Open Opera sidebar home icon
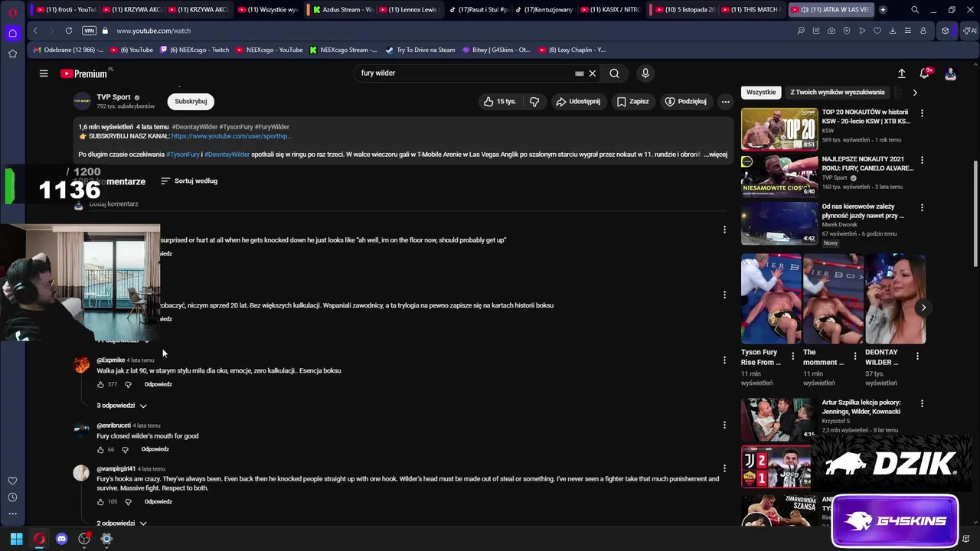The width and height of the screenshot is (980, 551). (12, 33)
